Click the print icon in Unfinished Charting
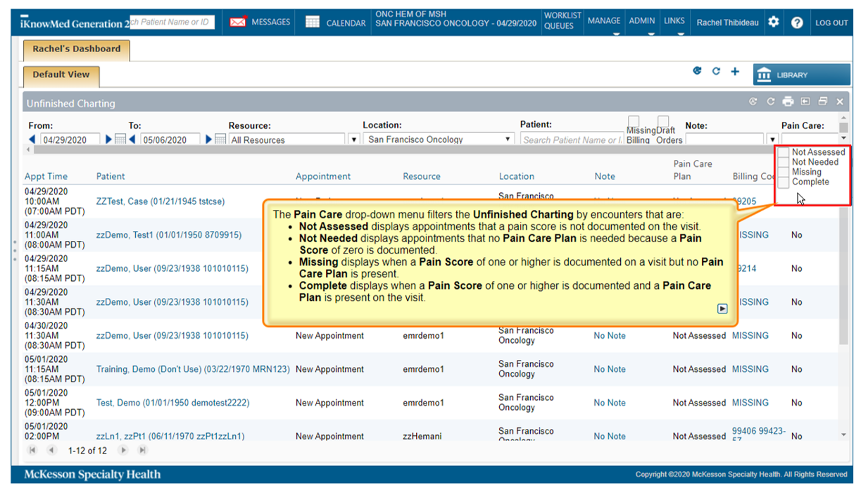This screenshot has width=868, height=488. click(788, 102)
